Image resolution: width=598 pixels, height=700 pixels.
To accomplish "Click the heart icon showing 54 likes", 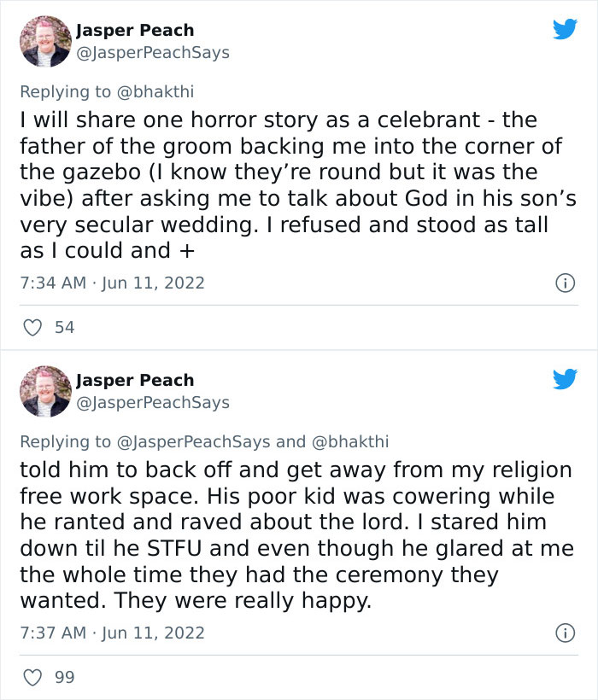I will pyautogui.click(x=32, y=327).
